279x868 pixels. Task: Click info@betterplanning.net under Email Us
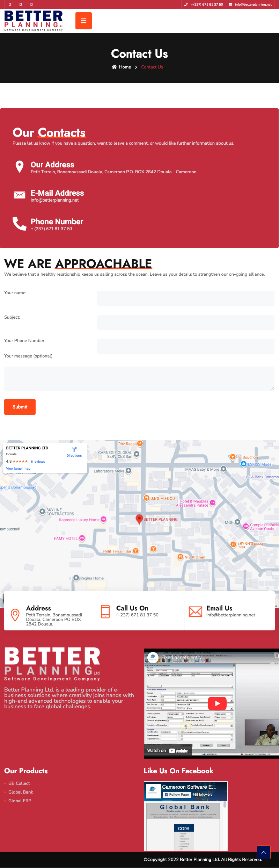(x=231, y=615)
